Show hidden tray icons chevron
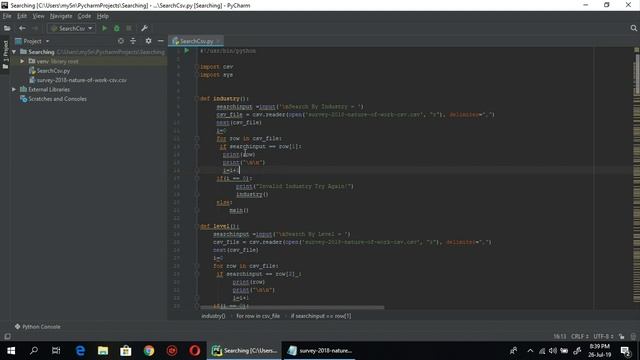The height and width of the screenshot is (360, 640). 530,351
